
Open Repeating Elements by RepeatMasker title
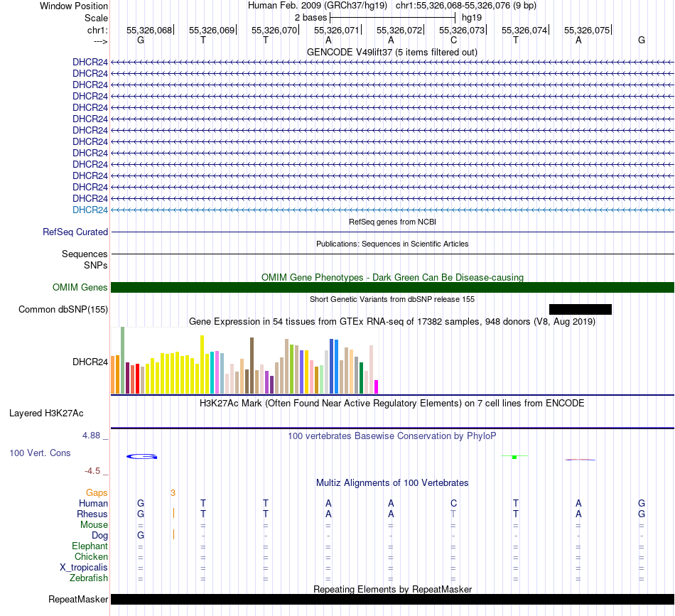[392, 589]
